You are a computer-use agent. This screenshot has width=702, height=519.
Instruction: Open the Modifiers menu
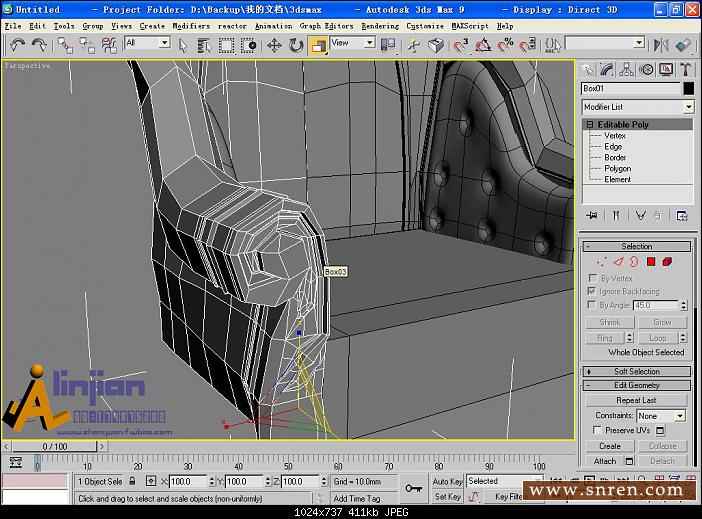click(191, 26)
